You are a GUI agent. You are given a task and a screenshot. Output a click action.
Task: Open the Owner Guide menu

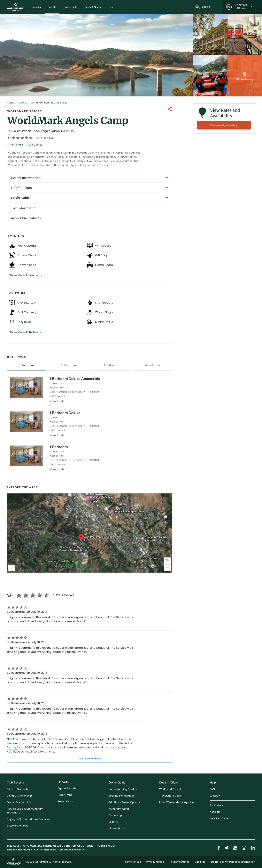70,7
